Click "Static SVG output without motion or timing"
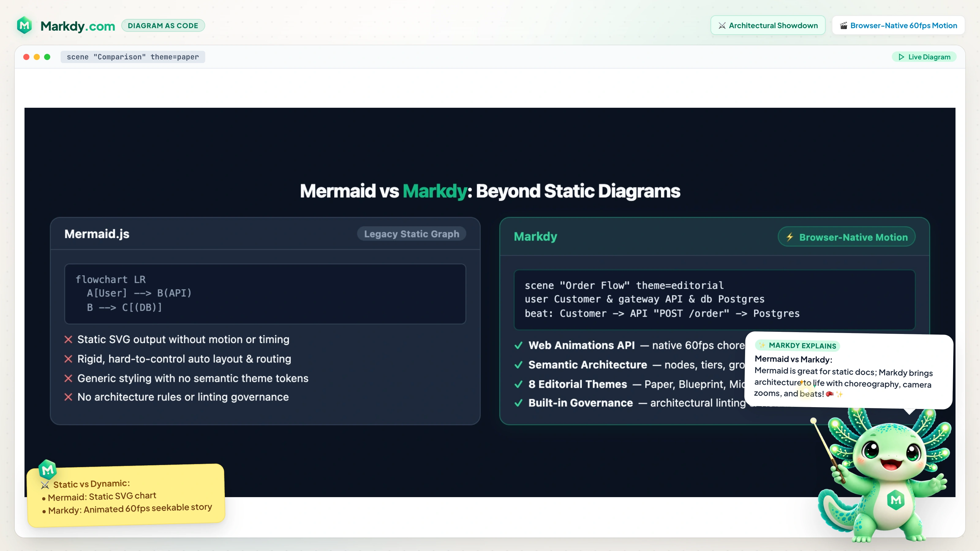 pos(183,339)
